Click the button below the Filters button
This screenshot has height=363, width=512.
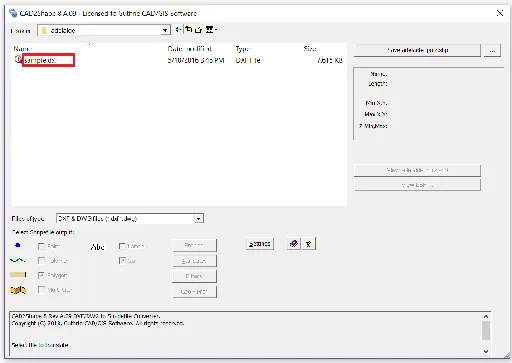coord(194,292)
